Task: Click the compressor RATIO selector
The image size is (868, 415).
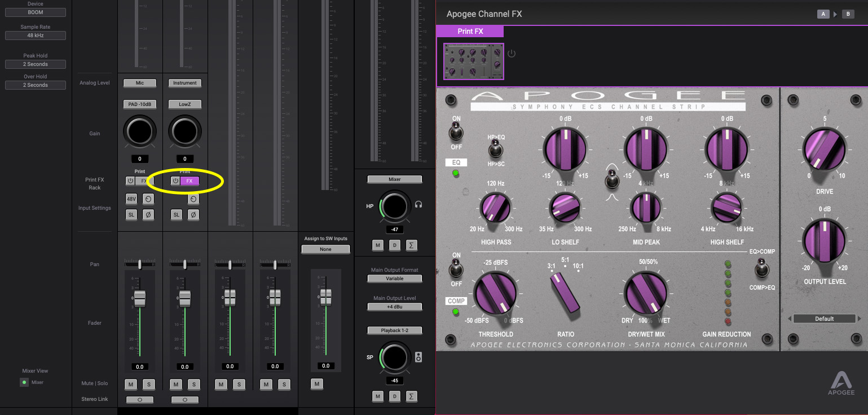Action: click(x=566, y=293)
